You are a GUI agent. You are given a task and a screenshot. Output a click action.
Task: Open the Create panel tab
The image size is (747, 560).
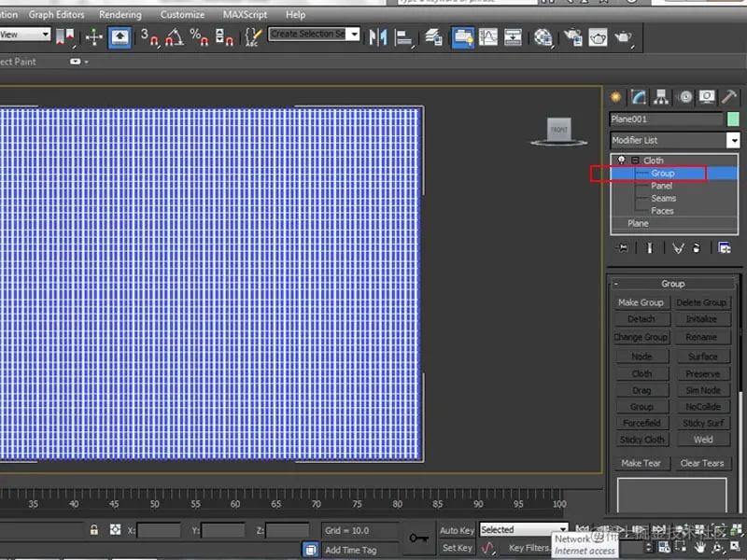[616, 97]
